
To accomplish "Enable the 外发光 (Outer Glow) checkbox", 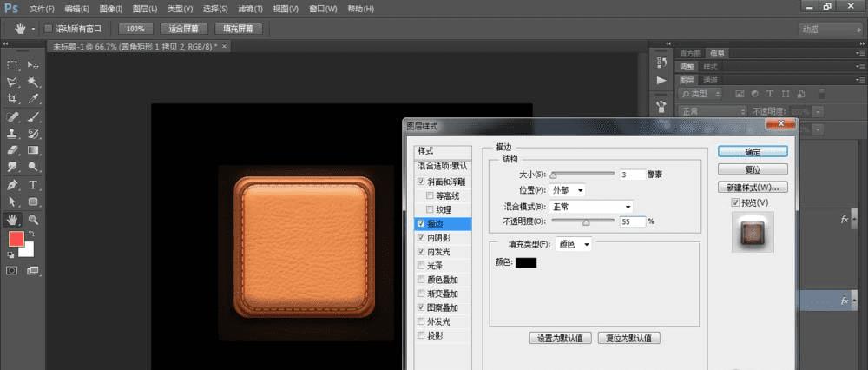I will coord(422,321).
